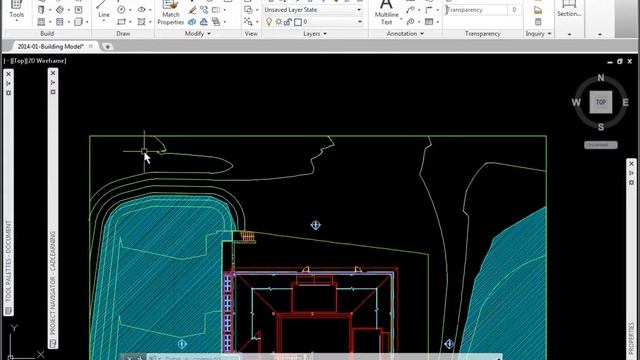Toggle layer freeze sun icon
The height and width of the screenshot is (360, 640).
click(x=278, y=22)
